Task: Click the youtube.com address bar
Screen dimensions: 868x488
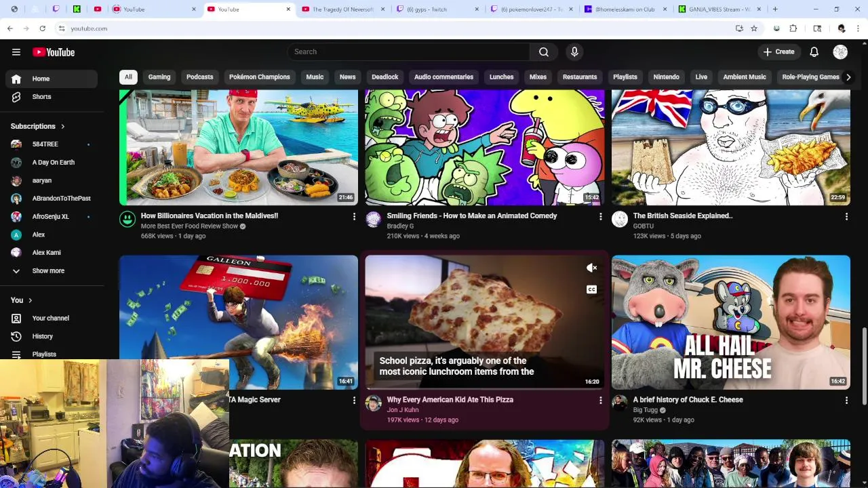Action: (393, 28)
